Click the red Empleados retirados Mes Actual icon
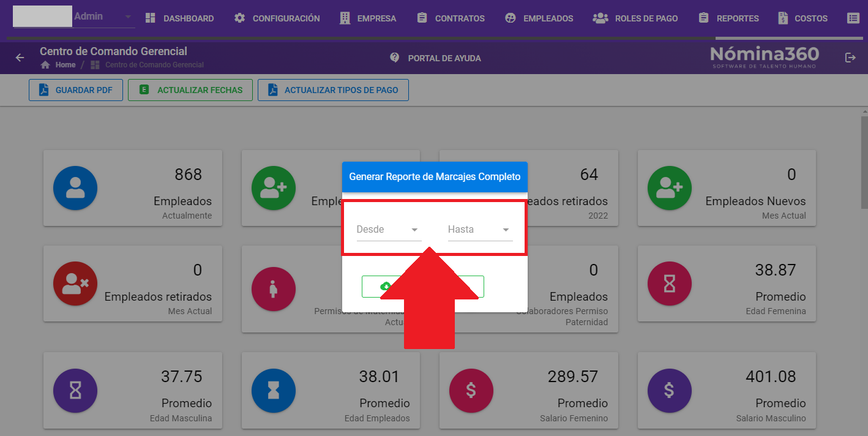868x436 pixels. pos(75,284)
